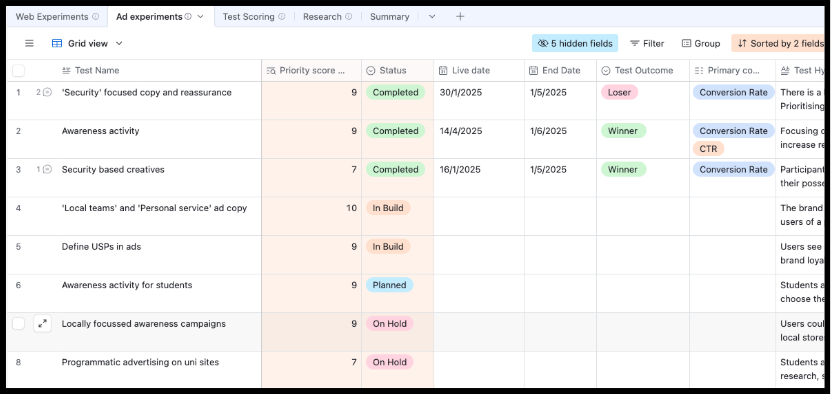The image size is (834, 394).
Task: Click the Live date column header
Action: [479, 70]
